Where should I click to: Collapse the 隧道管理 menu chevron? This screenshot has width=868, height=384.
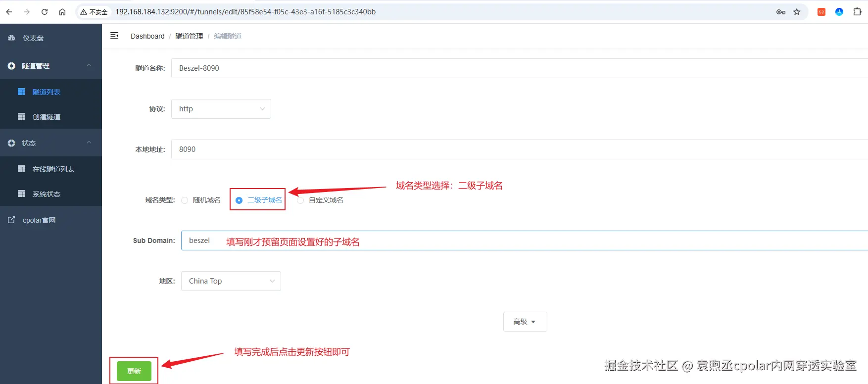point(89,65)
